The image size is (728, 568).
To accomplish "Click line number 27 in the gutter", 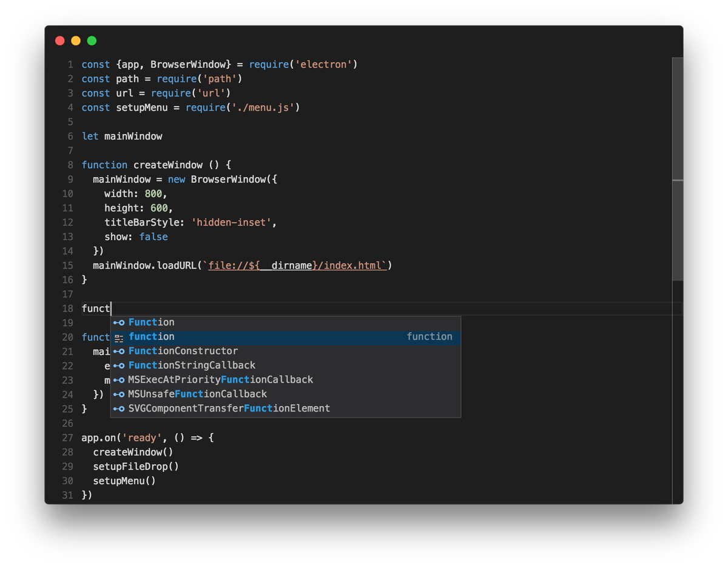I will pyautogui.click(x=67, y=438).
